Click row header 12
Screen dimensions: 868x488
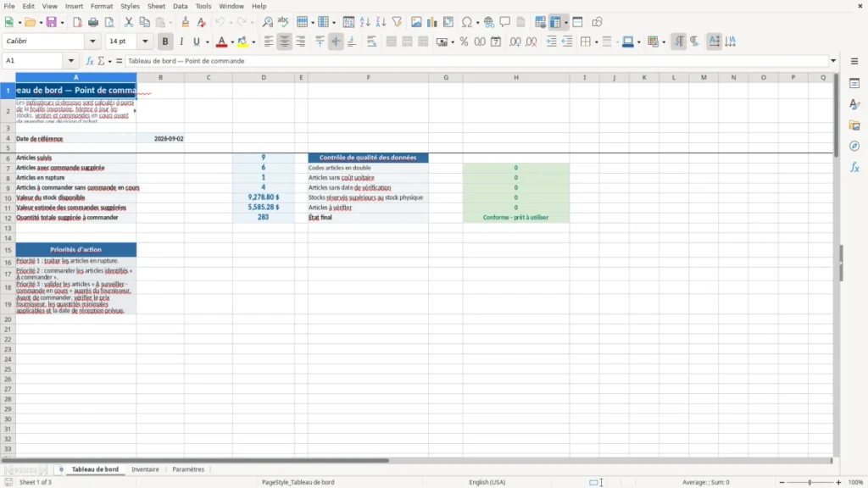(x=8, y=218)
